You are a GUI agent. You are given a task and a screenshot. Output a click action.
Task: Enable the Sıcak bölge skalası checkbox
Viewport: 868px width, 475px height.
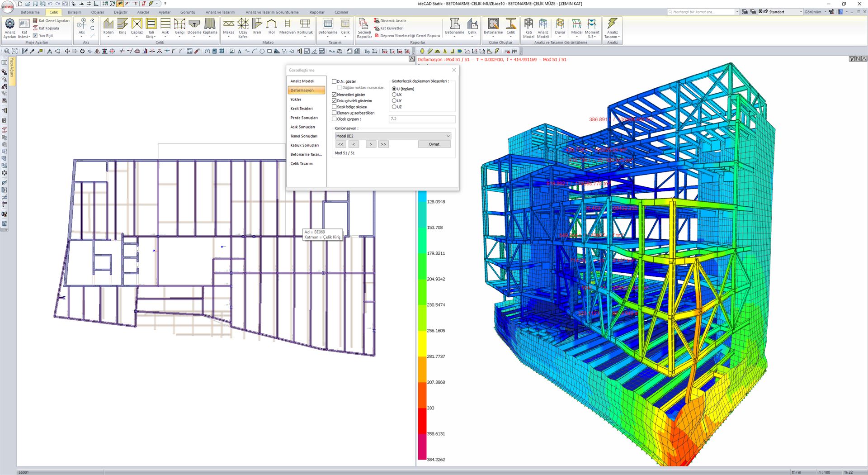point(334,107)
